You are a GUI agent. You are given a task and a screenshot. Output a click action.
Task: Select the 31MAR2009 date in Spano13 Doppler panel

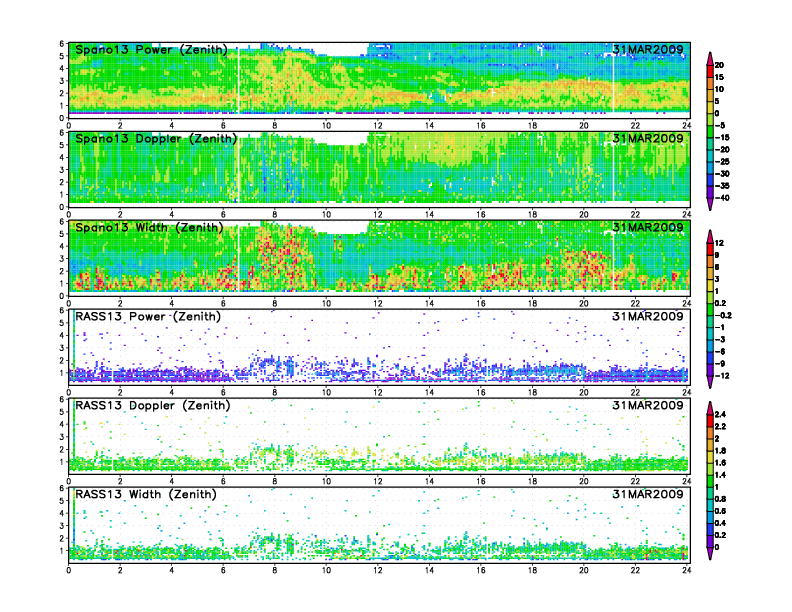648,138
